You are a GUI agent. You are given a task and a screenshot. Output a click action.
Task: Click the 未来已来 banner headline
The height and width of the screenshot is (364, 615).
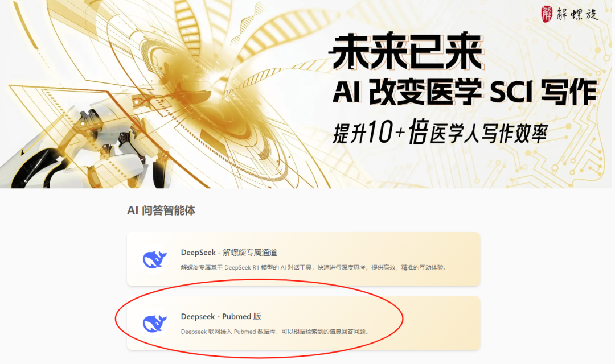(408, 52)
